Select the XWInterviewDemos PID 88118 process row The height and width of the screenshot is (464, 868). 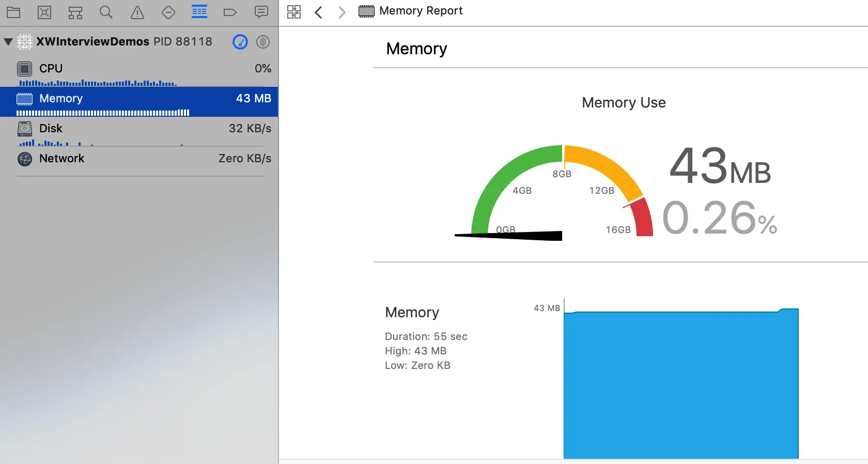(x=139, y=42)
